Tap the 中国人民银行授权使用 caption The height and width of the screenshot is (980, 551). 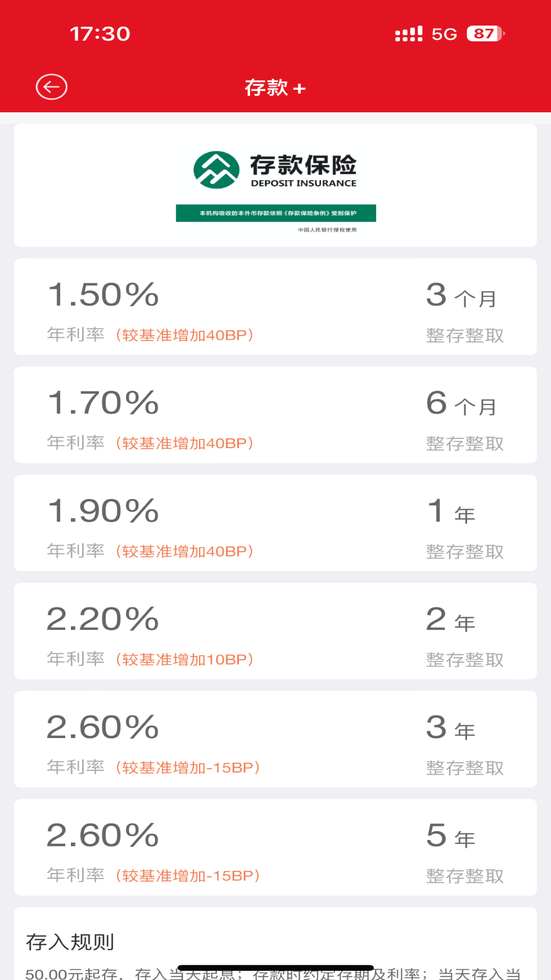[328, 230]
